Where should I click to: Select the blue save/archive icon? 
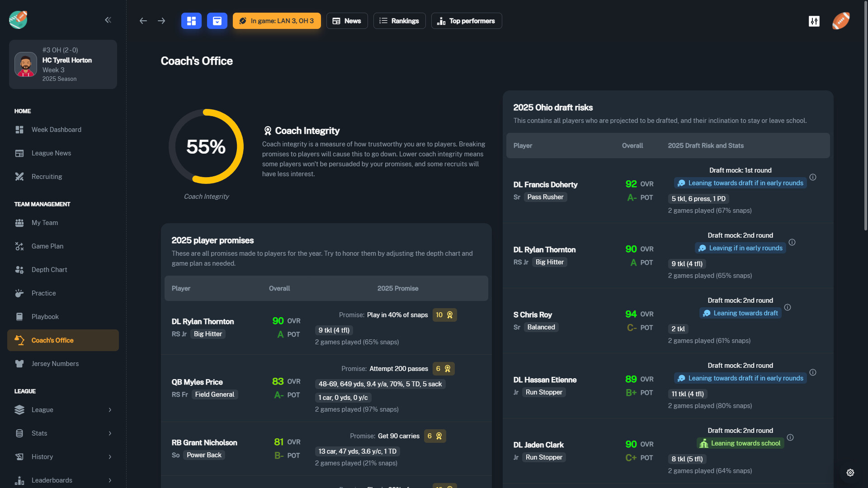click(217, 21)
